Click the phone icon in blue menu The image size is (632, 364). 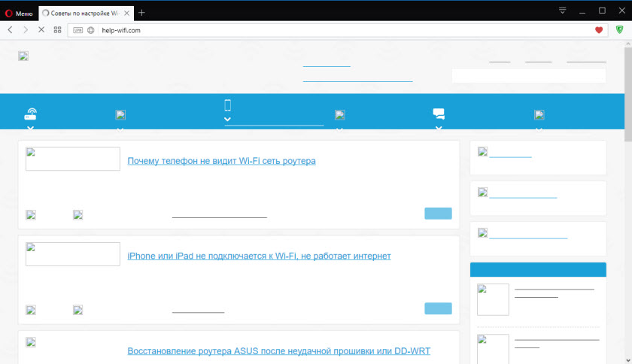coord(228,105)
